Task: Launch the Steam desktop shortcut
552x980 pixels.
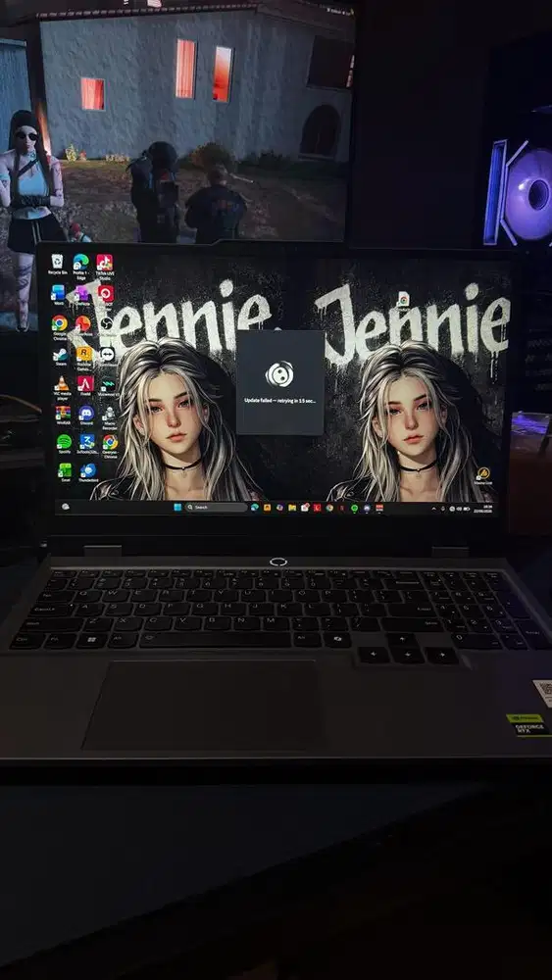Action: (61, 355)
